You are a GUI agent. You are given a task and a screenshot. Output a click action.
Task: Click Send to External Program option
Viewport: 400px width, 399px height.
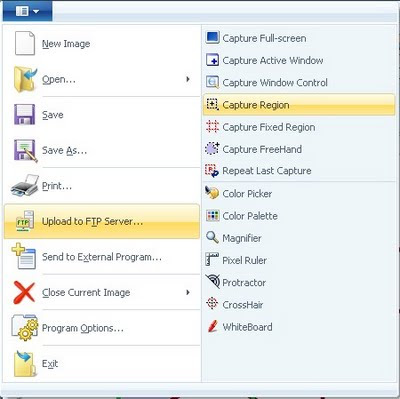(x=102, y=257)
